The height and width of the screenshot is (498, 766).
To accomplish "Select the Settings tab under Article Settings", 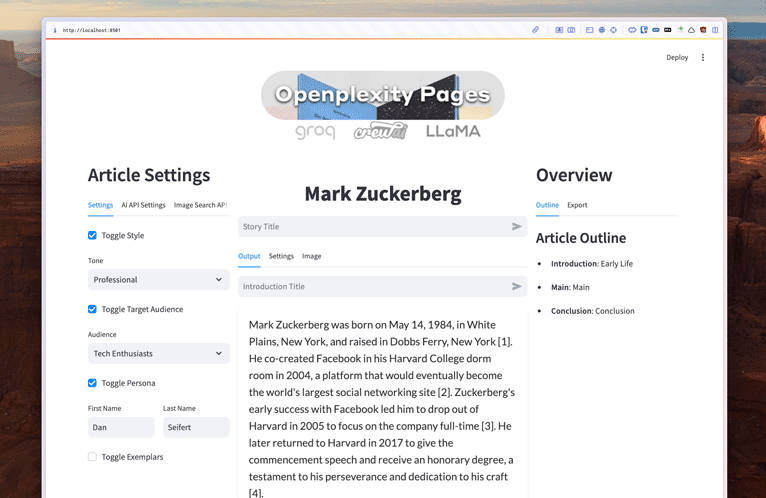I will tap(100, 205).
